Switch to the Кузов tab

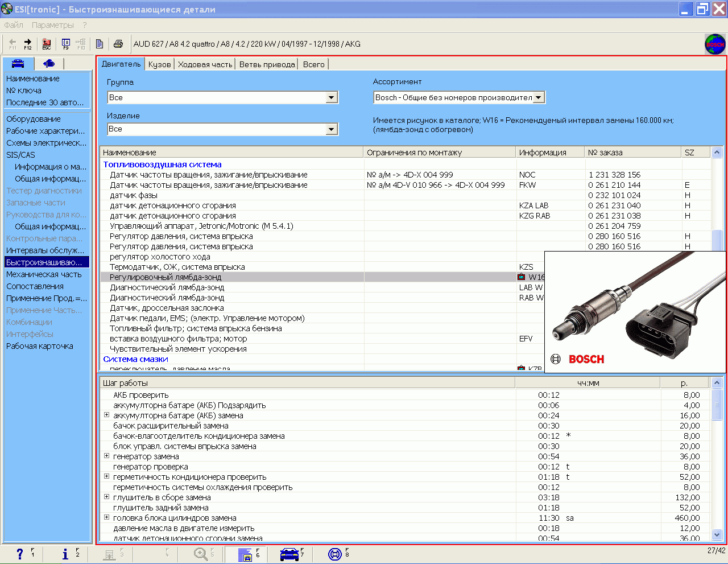(x=159, y=64)
